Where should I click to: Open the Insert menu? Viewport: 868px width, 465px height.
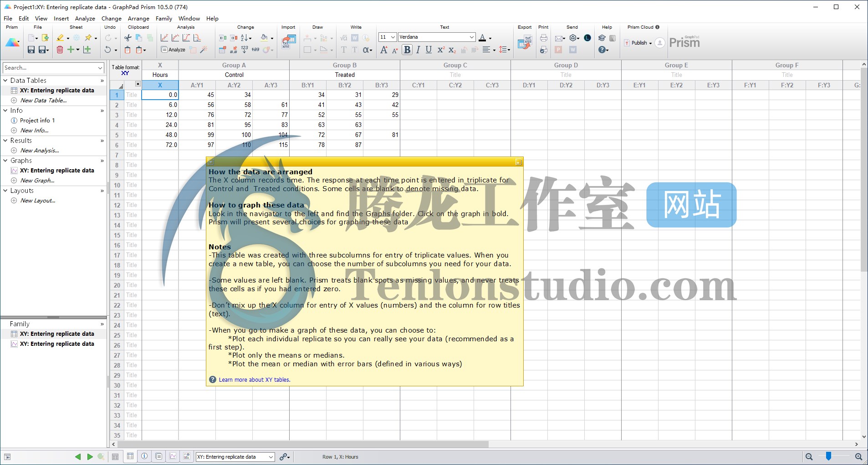[61, 18]
